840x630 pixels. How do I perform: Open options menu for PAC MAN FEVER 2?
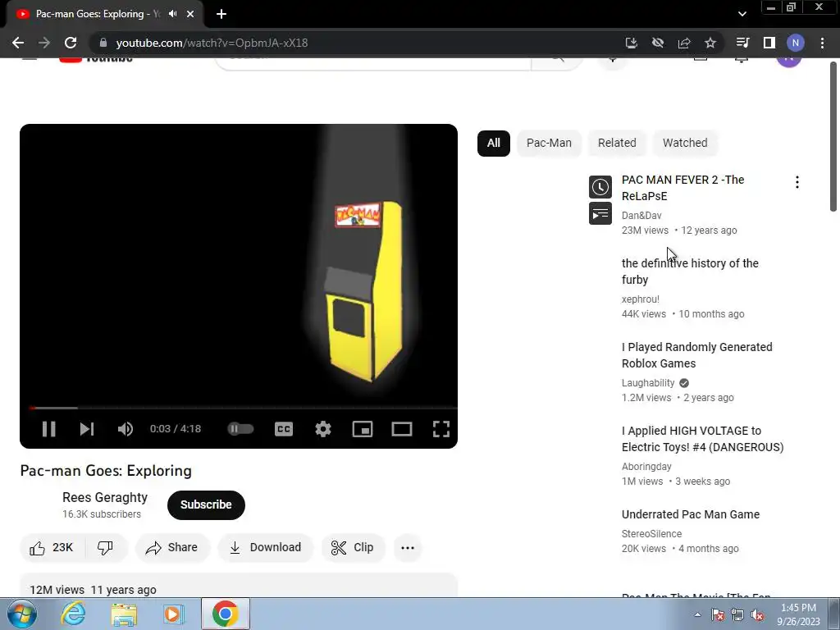797,182
